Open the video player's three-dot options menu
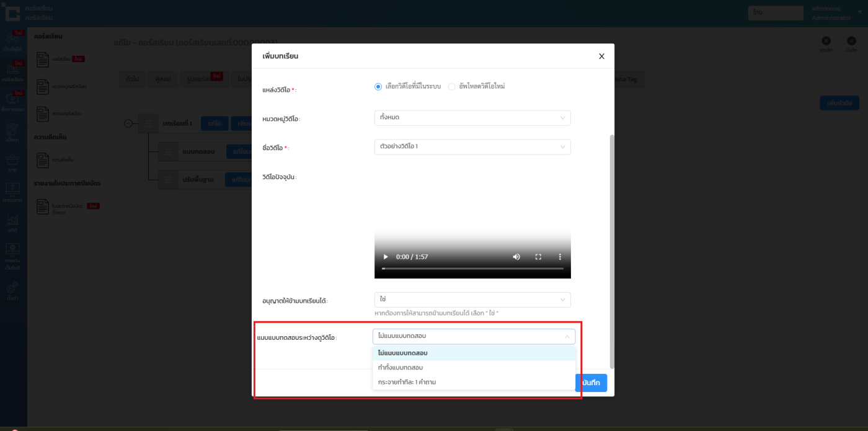 (560, 257)
